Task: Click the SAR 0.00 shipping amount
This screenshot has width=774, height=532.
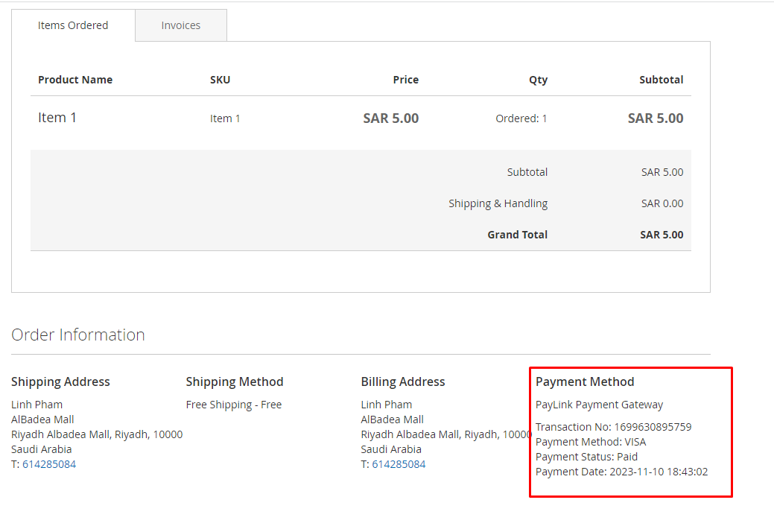Action: [x=662, y=203]
